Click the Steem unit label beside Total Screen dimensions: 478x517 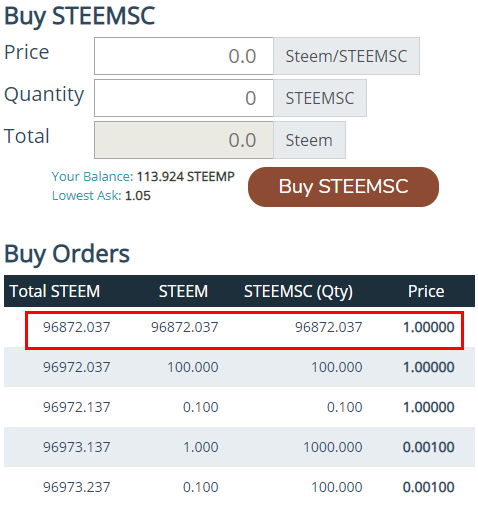(x=309, y=140)
